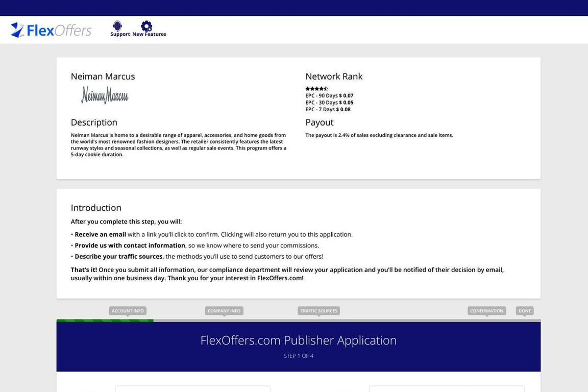Click the Support text label

(120, 34)
